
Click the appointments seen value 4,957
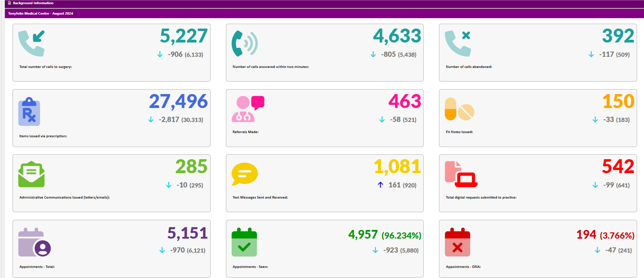point(363,234)
